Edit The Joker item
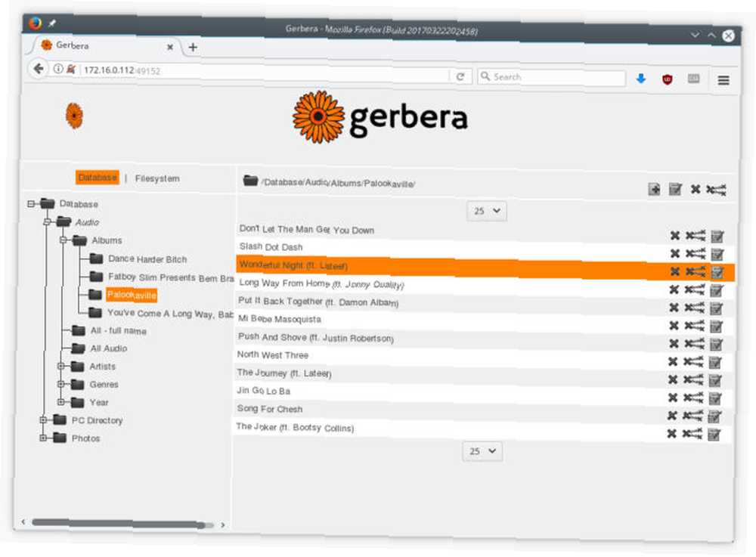This screenshot has width=756, height=557. 714,435
